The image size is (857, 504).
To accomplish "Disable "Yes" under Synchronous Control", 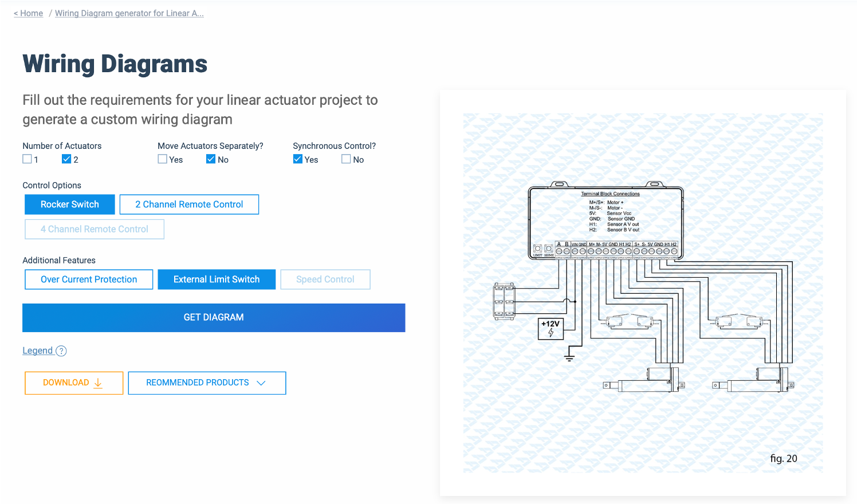I will (x=298, y=159).
